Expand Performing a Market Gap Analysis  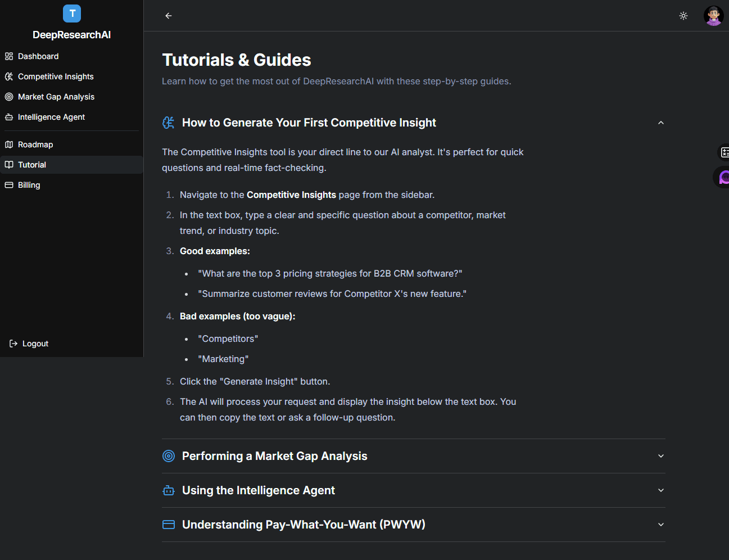(x=661, y=456)
